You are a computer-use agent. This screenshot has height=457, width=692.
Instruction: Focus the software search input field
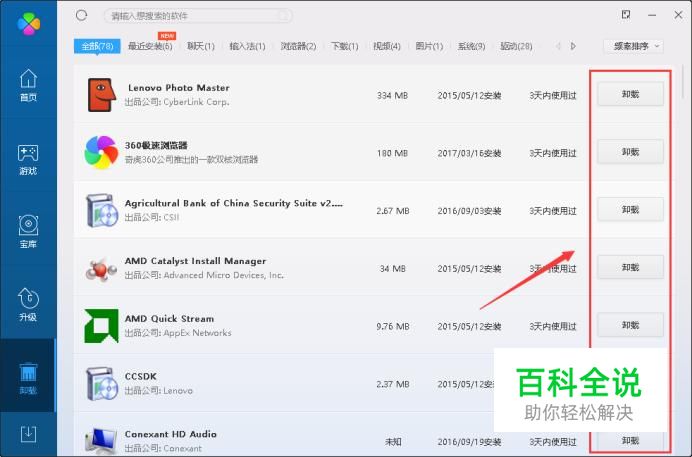[198, 16]
